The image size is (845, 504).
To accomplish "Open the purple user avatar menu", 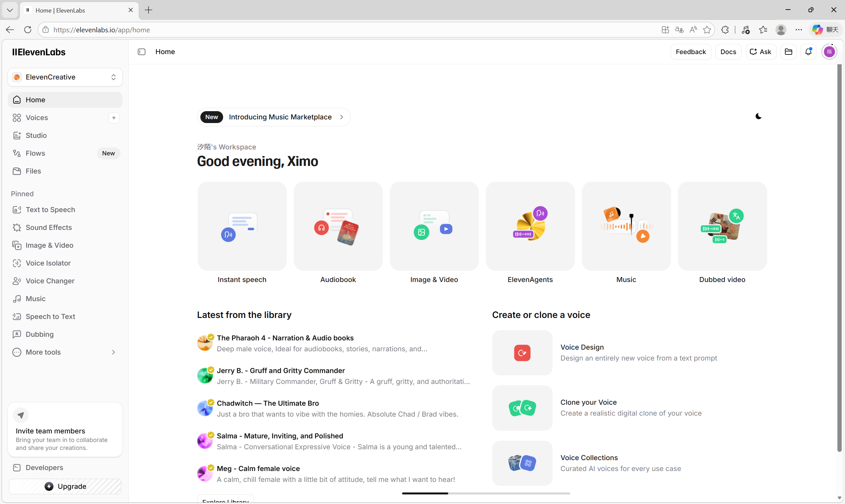I will pyautogui.click(x=829, y=52).
